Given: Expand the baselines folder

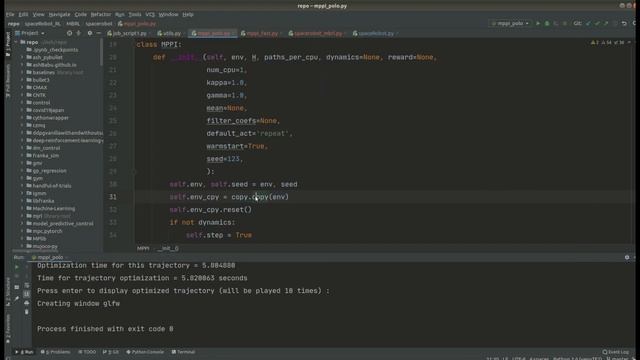Looking at the screenshot, I should pos(22,72).
